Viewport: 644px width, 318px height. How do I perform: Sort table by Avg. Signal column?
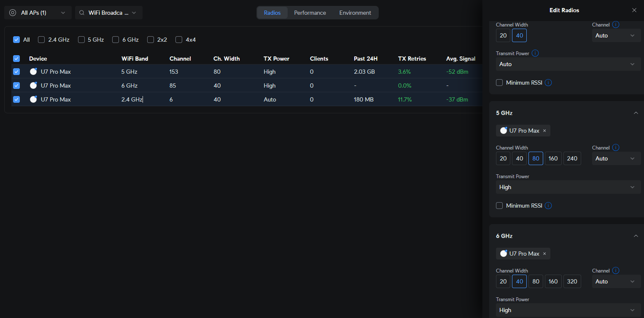point(461,59)
